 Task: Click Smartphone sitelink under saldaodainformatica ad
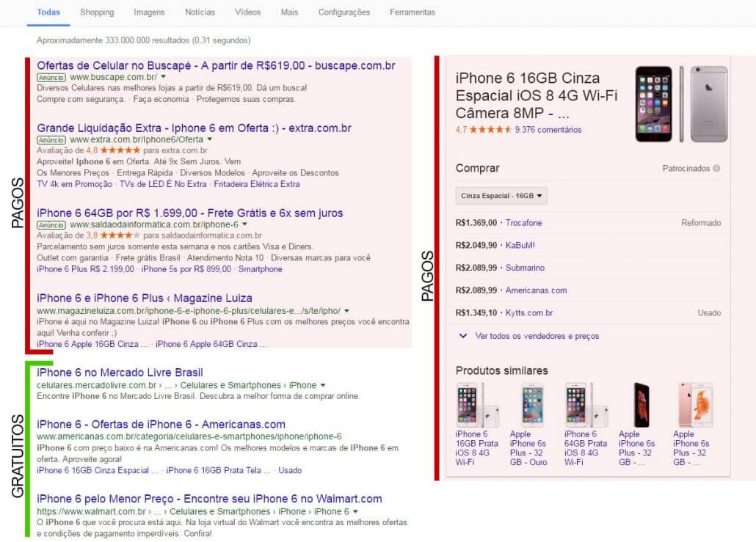(261, 269)
